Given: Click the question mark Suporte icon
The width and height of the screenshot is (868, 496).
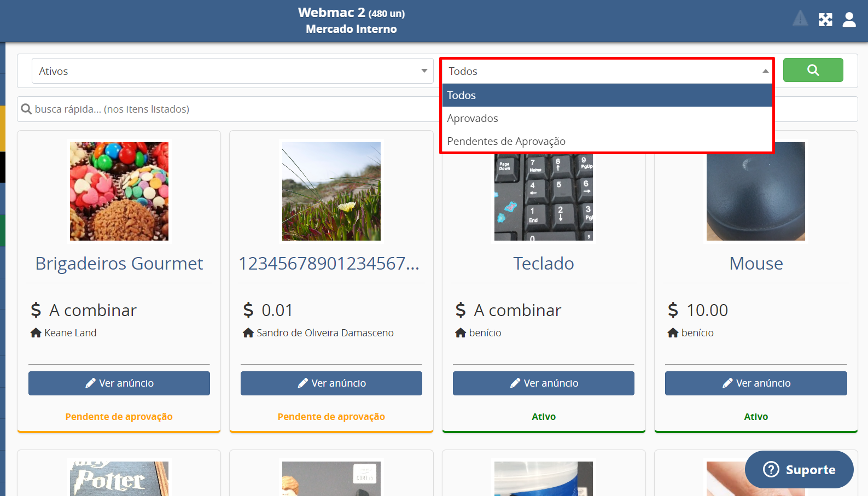Looking at the screenshot, I should point(771,469).
